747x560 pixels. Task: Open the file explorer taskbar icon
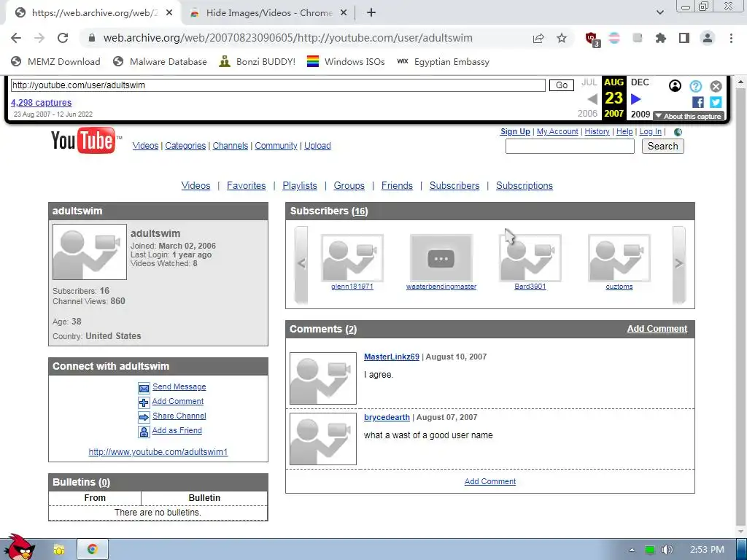click(59, 550)
